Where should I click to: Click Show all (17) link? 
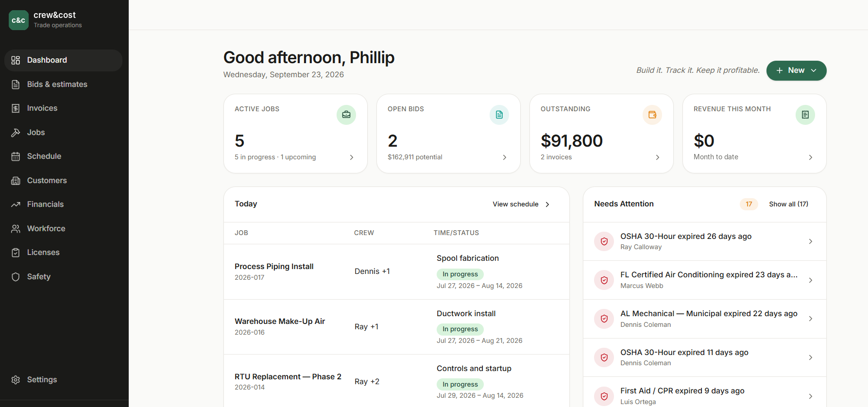click(789, 204)
